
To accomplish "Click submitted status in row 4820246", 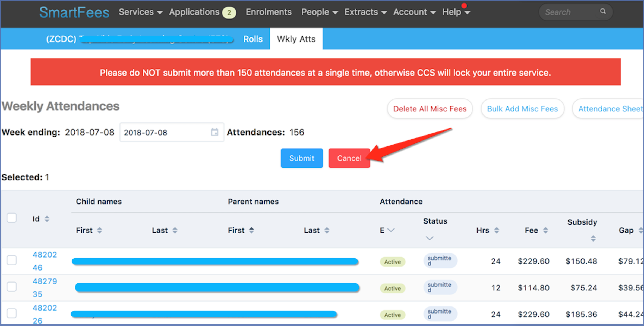I will coord(440,261).
